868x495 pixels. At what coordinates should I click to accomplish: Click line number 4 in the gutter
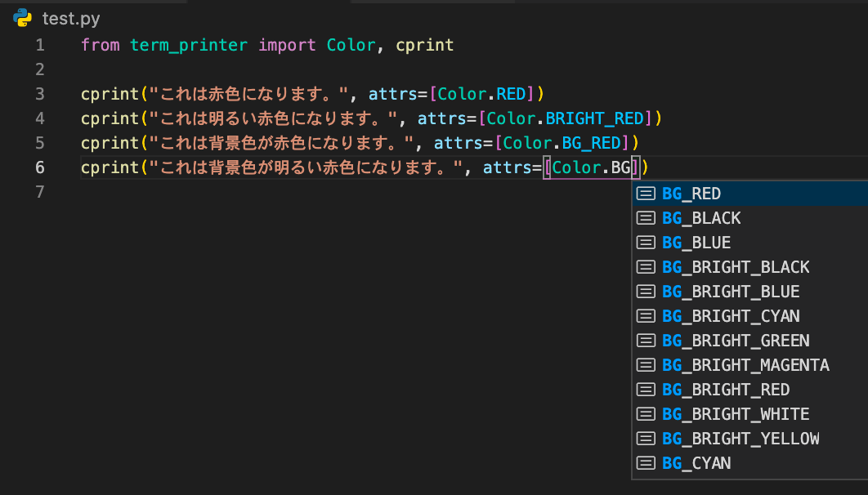40,118
